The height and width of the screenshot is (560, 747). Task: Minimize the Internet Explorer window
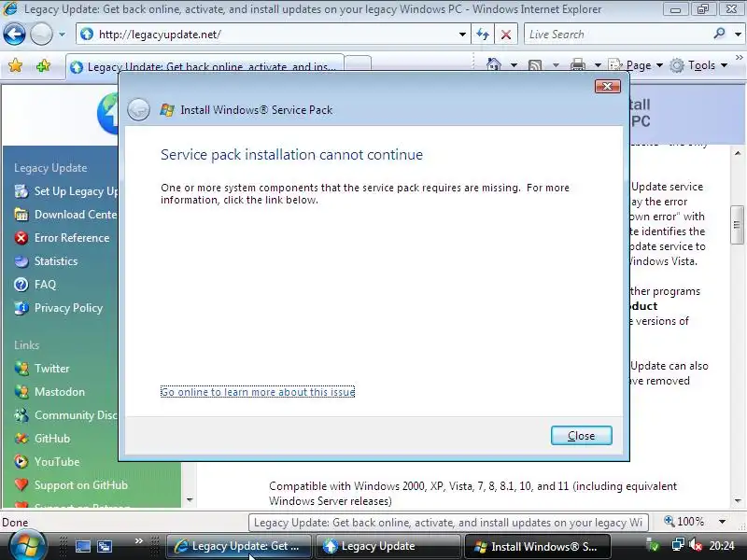tap(675, 9)
